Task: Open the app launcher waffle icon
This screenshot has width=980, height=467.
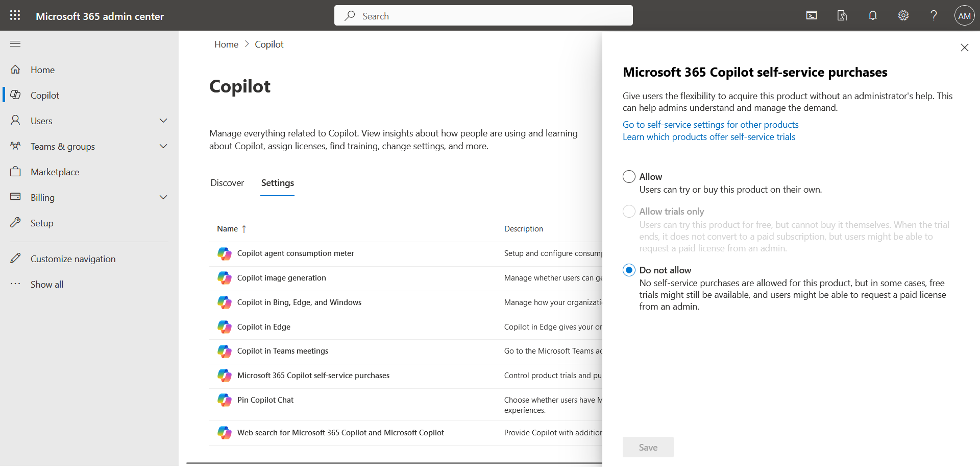Action: (x=15, y=15)
